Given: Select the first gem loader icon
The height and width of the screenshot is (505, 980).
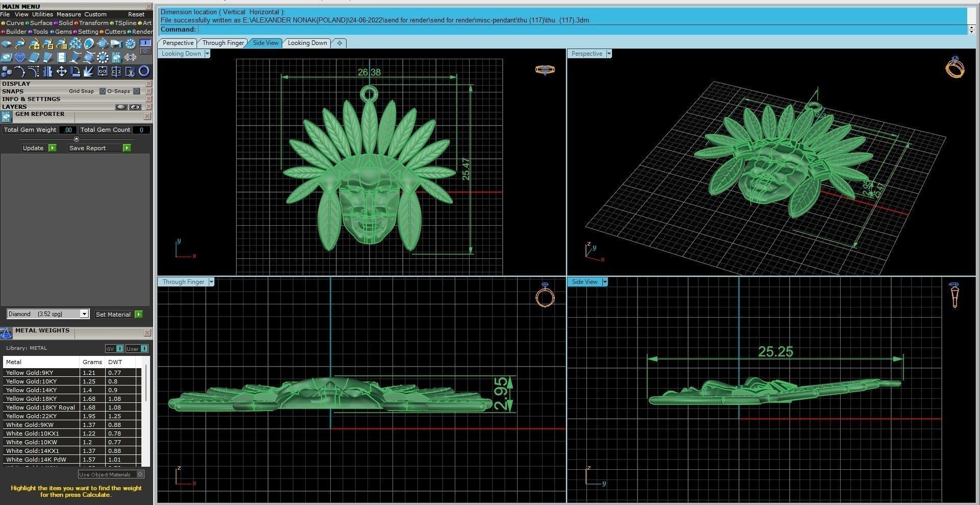Looking at the screenshot, I should click(7, 44).
